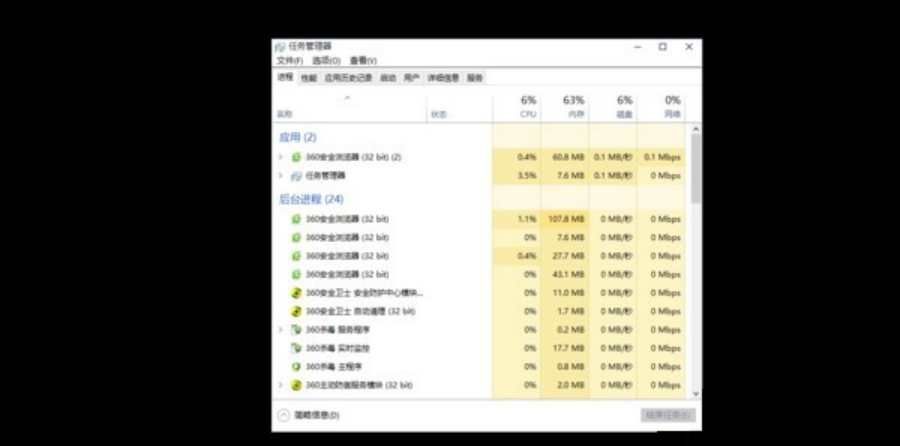Image resolution: width=900 pixels, height=446 pixels.
Task: Click the 107.8 MB memory cell
Action: [565, 219]
